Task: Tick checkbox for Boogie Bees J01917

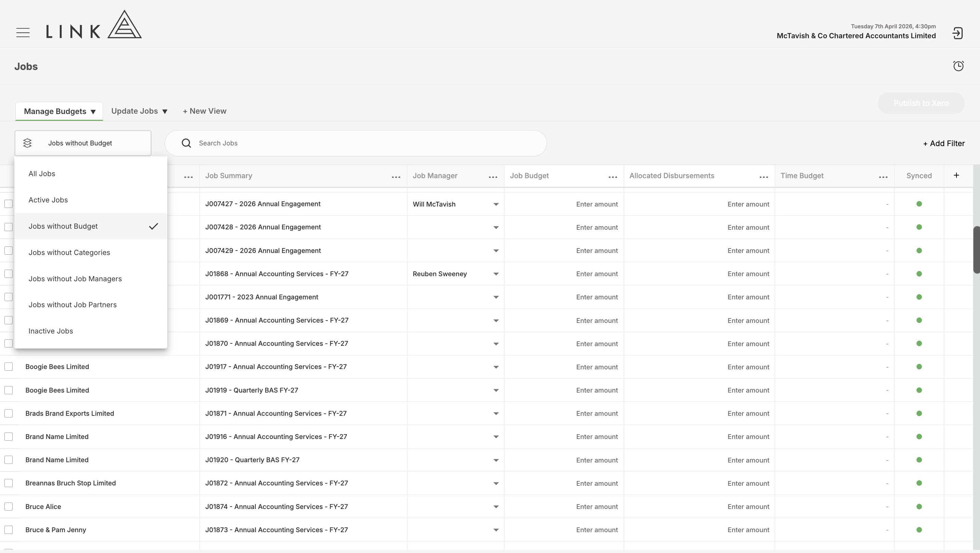Action: click(x=9, y=367)
